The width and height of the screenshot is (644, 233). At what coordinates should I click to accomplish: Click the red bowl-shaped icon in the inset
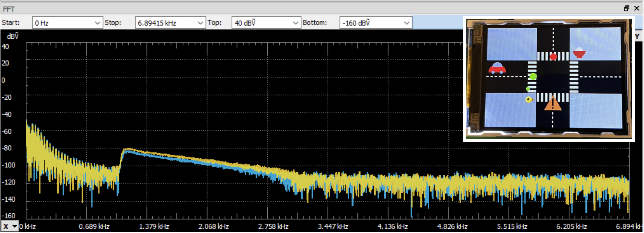pos(579,53)
